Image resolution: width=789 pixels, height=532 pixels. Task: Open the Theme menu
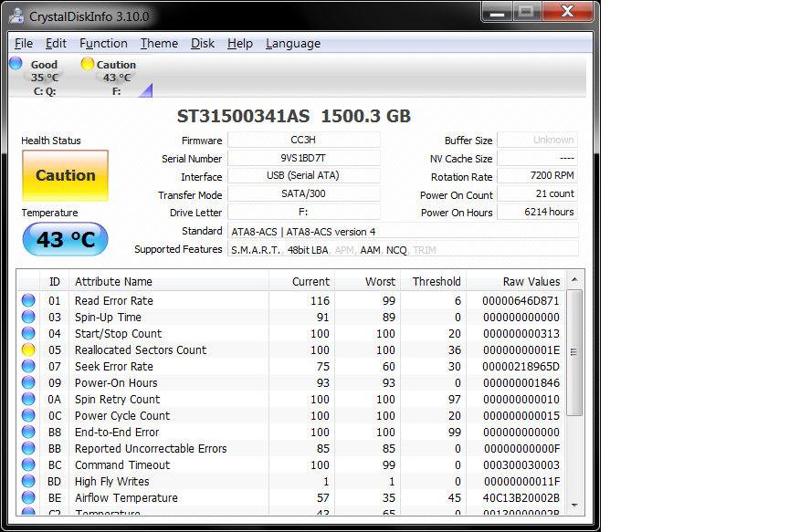[x=159, y=43]
